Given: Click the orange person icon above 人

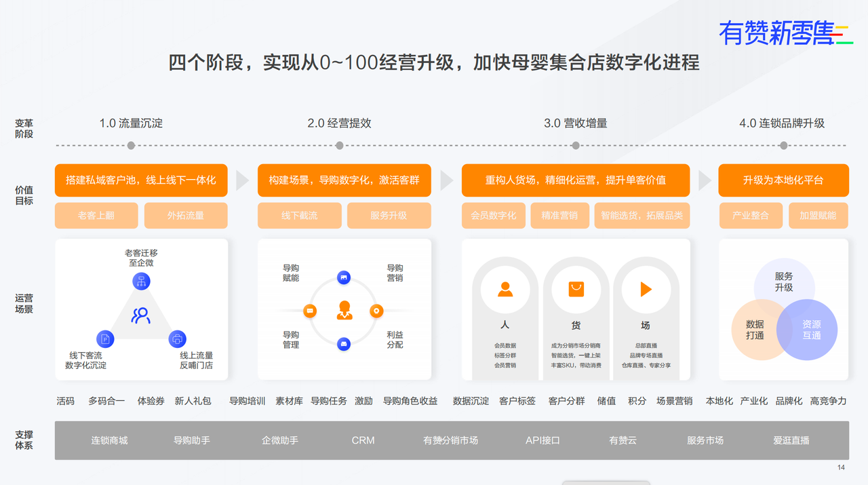Looking at the screenshot, I should (x=505, y=290).
